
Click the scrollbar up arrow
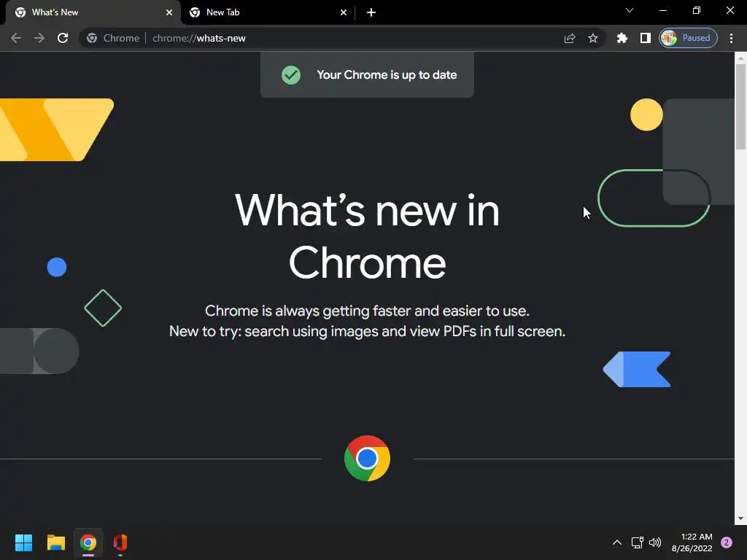740,58
